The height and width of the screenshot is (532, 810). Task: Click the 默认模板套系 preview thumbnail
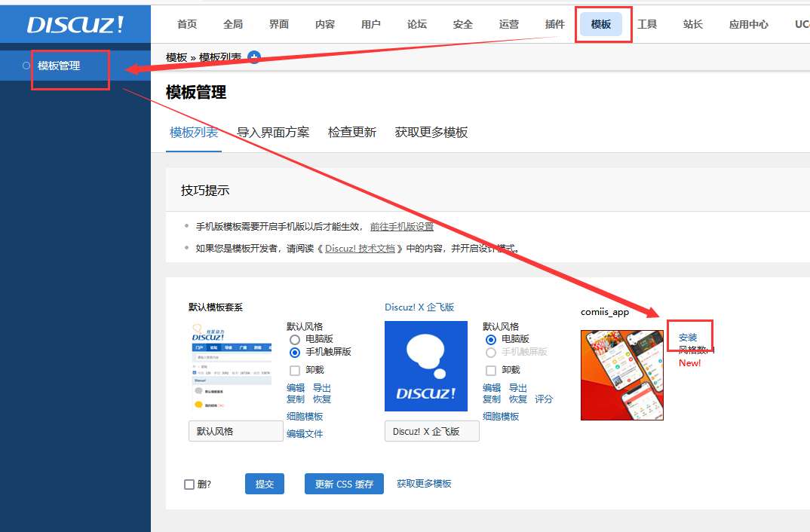click(x=232, y=367)
